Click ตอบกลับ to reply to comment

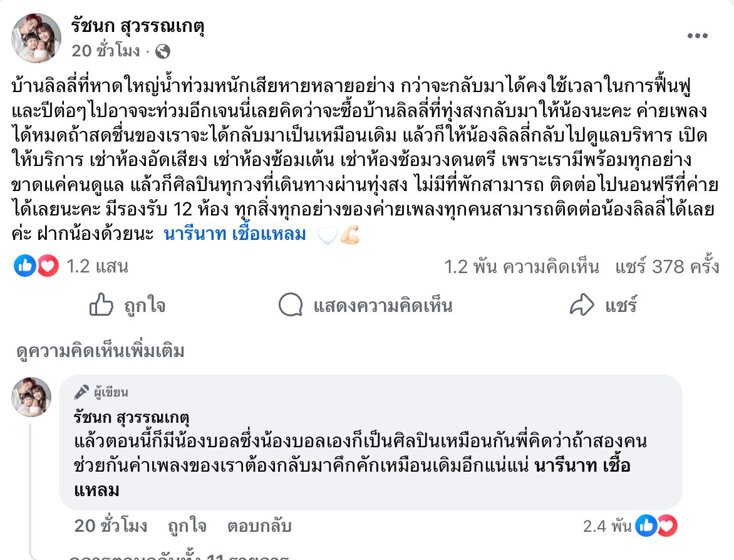[259, 526]
